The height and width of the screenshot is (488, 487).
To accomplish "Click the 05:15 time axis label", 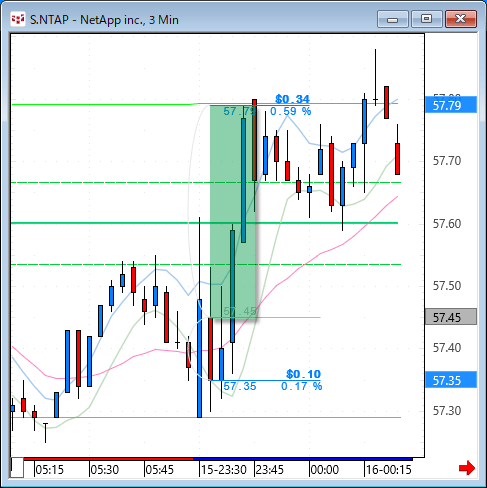I will (x=49, y=470).
